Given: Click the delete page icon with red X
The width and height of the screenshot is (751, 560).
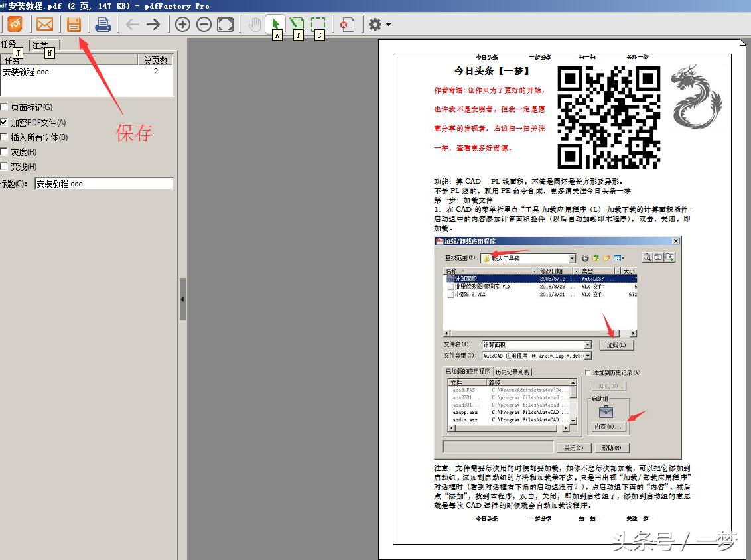Looking at the screenshot, I should pos(347,24).
